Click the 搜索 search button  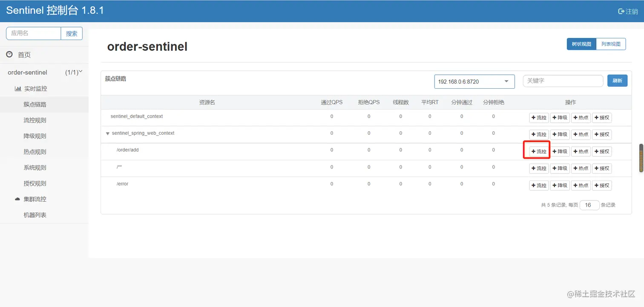72,33
